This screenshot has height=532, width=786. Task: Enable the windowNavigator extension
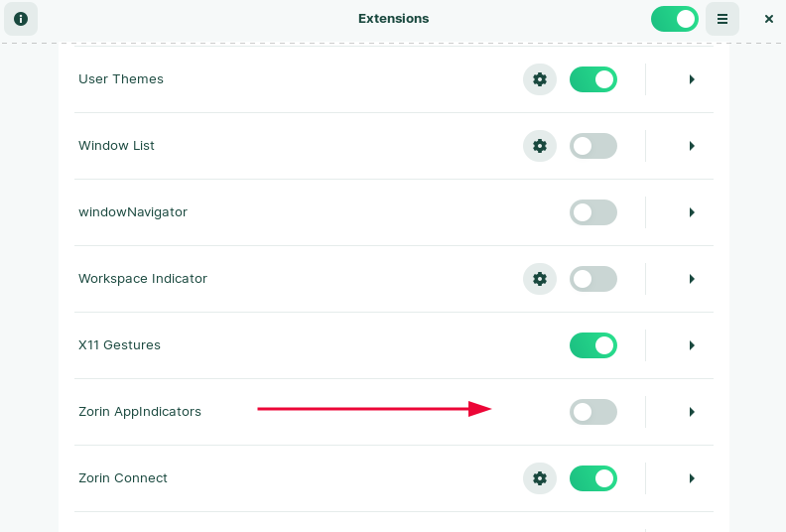click(x=593, y=212)
